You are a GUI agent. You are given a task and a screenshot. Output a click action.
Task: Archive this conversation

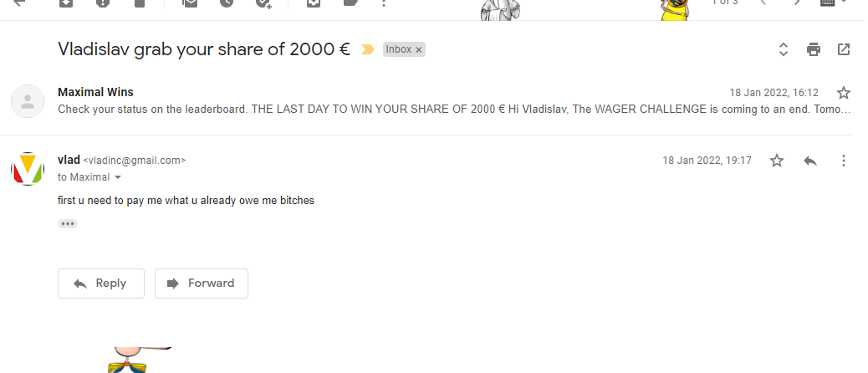65,3
